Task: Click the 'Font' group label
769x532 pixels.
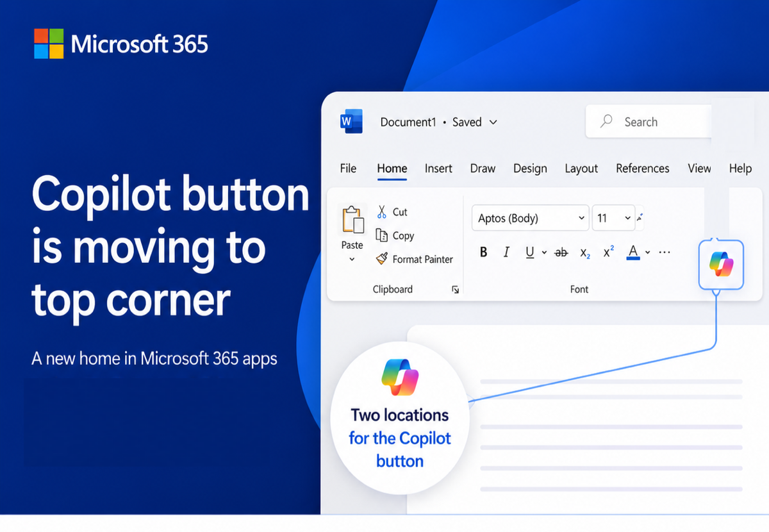Action: [x=579, y=289]
